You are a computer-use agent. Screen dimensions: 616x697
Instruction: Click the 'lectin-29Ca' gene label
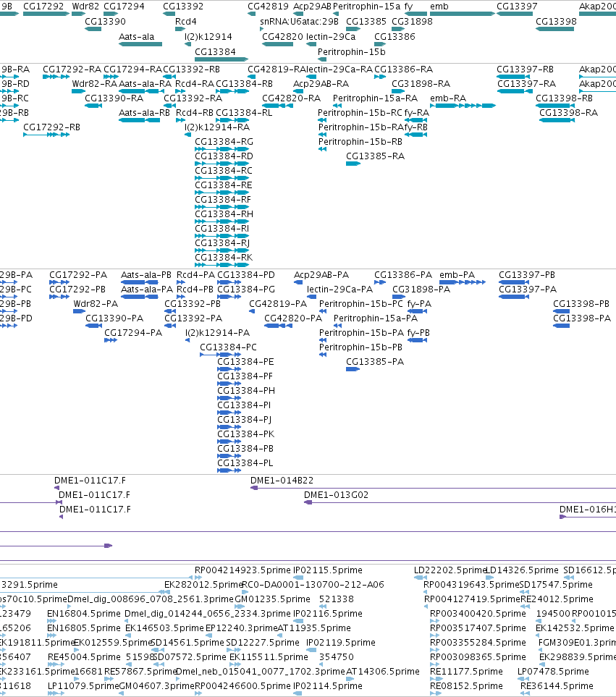[x=331, y=36]
